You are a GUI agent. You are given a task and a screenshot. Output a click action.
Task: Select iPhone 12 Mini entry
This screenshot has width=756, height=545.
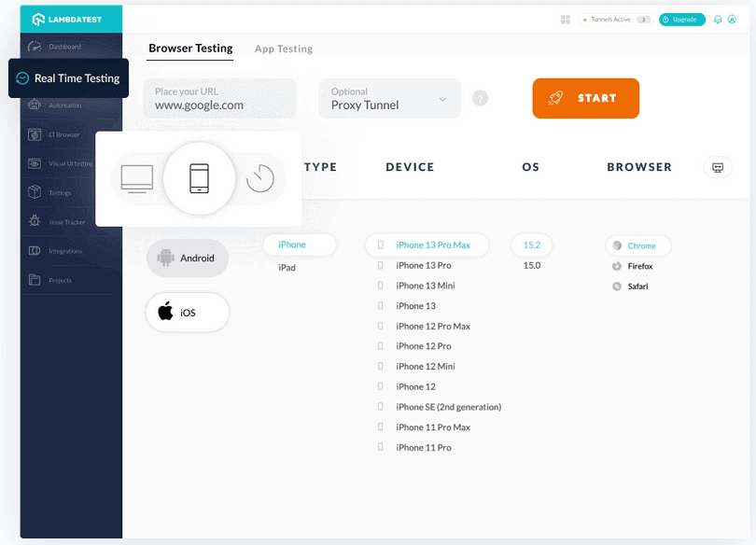426,366
